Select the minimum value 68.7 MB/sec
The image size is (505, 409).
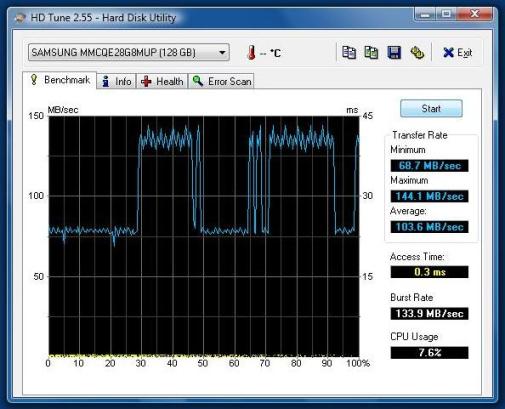coord(429,166)
